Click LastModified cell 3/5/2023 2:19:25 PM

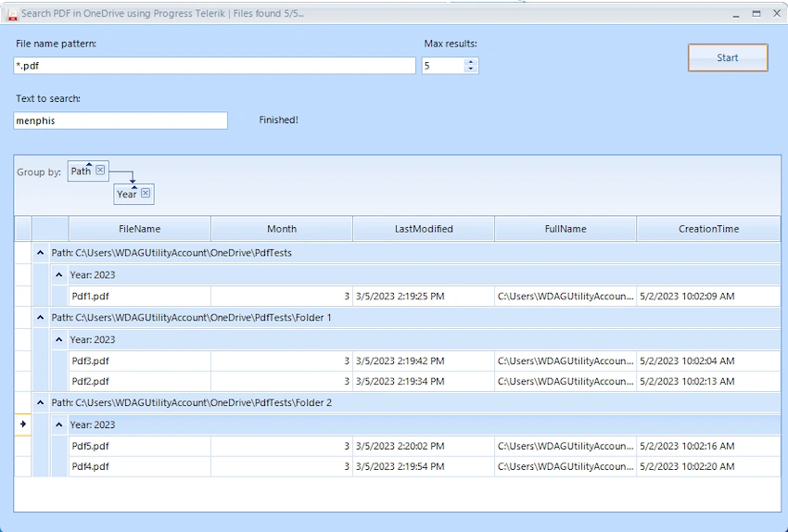pyautogui.click(x=424, y=296)
